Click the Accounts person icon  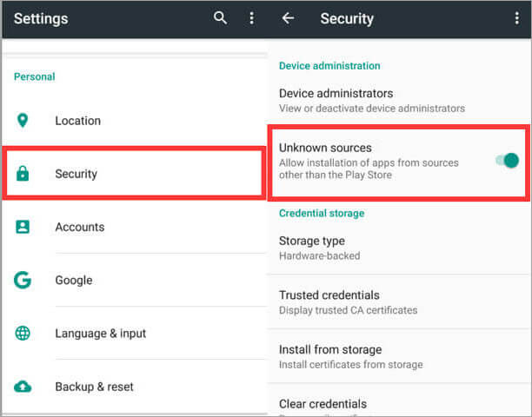(x=23, y=227)
